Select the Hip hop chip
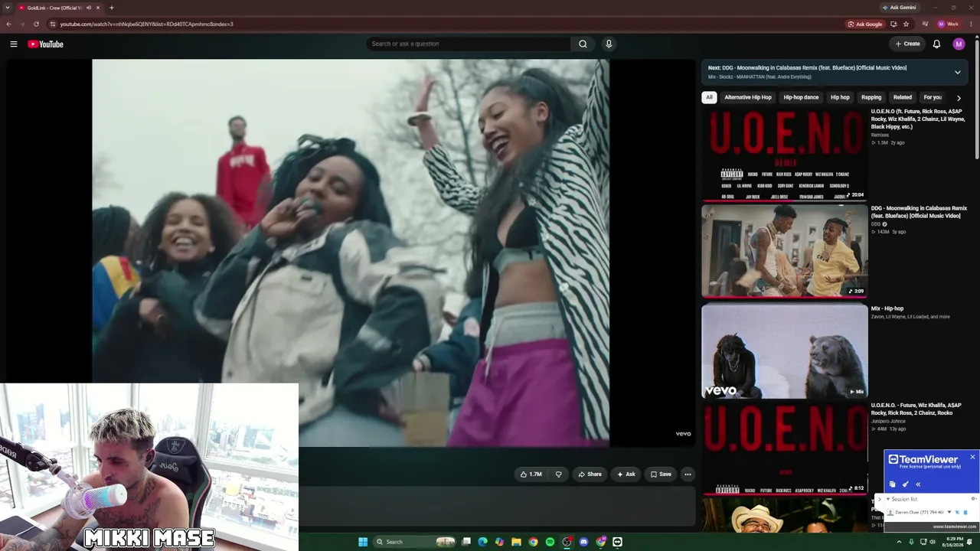 [x=840, y=97]
